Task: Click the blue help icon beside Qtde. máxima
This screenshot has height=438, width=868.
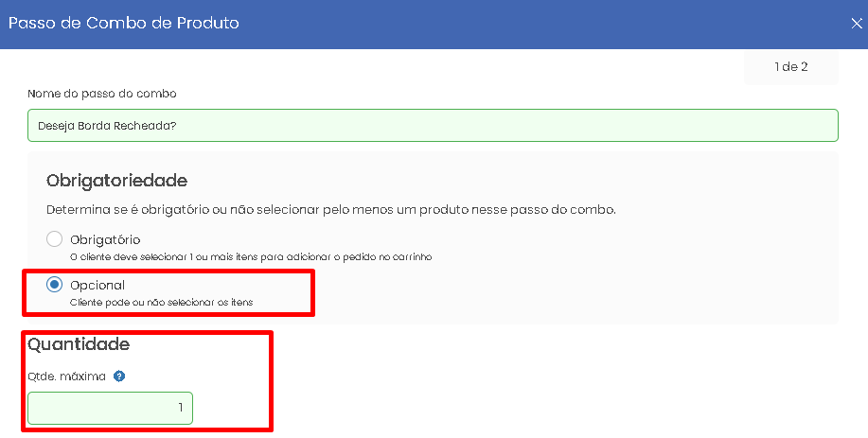Action: click(x=119, y=377)
